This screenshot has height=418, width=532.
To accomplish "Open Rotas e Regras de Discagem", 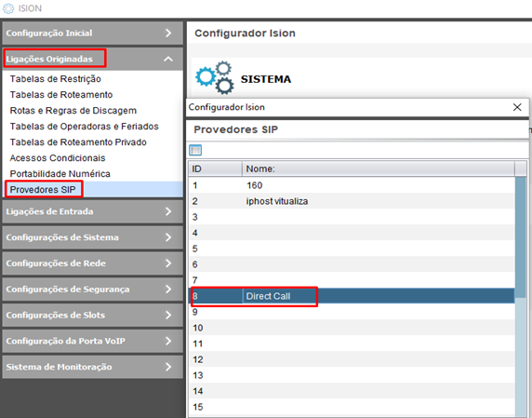I will (x=73, y=111).
